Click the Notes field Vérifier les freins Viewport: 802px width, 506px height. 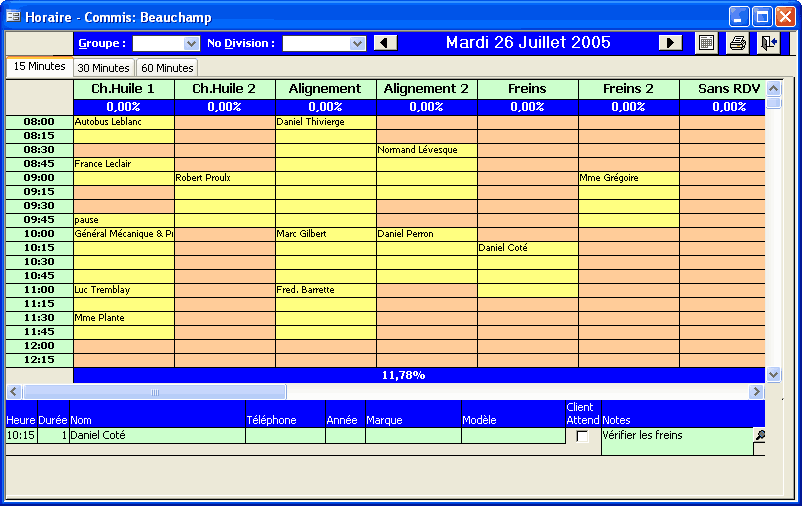pos(677,441)
